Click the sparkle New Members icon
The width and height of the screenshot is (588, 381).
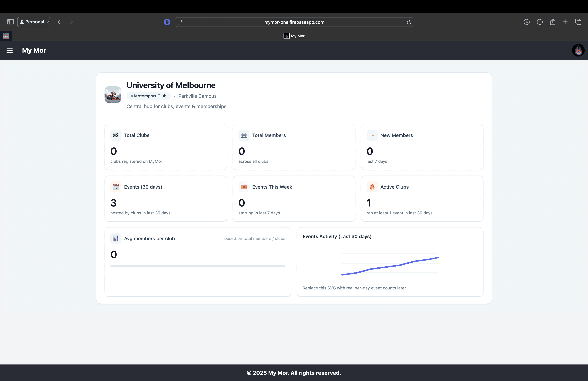(372, 135)
